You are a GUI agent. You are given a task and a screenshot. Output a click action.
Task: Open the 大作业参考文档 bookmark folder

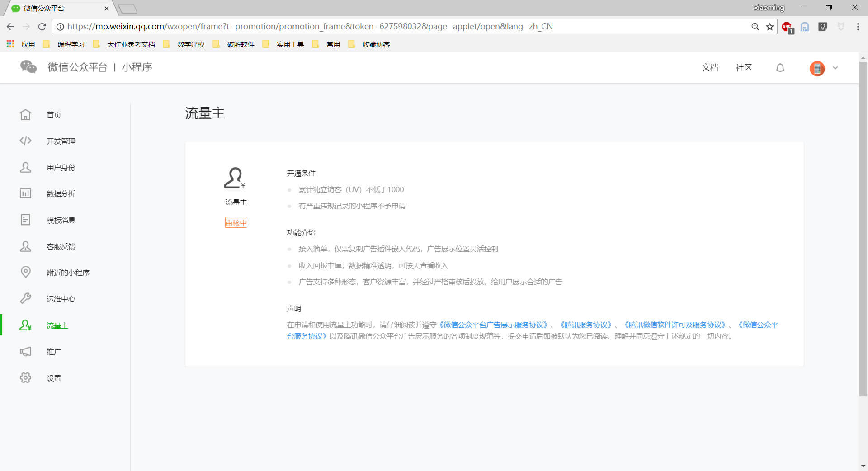coord(124,44)
